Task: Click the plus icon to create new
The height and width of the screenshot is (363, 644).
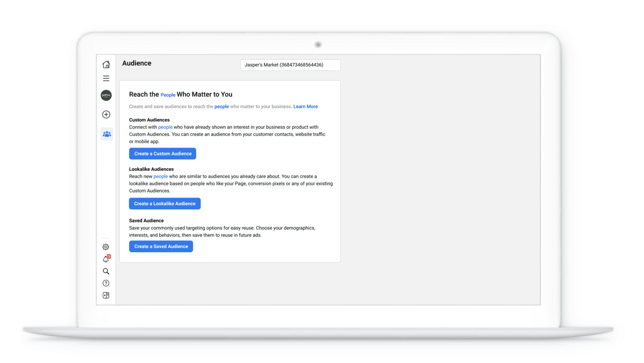Action: point(106,114)
